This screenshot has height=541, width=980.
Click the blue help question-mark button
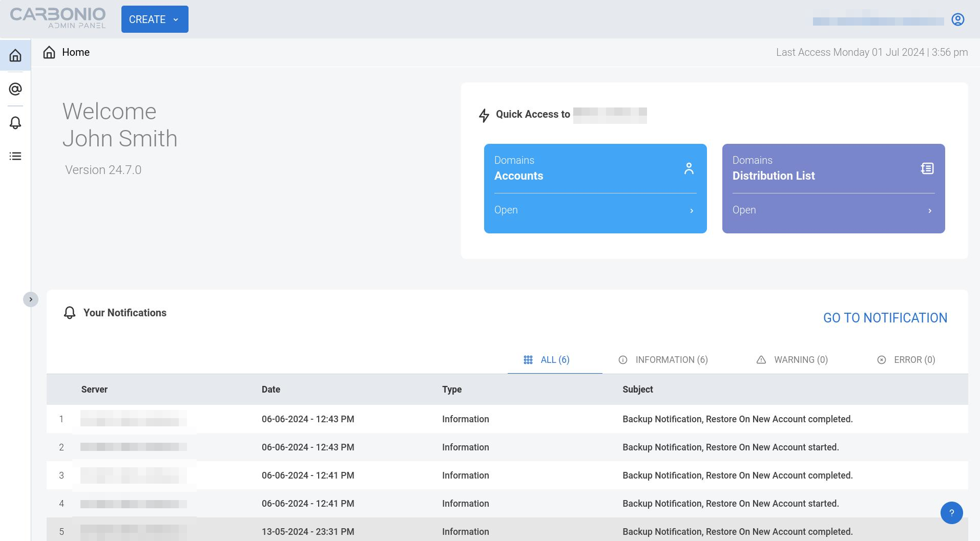coord(951,513)
